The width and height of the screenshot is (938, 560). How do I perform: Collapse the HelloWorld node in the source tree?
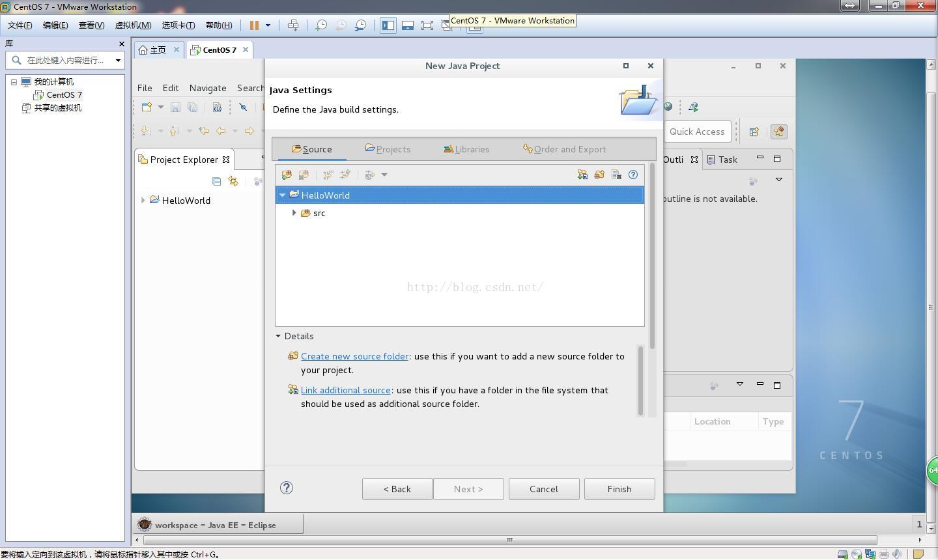click(x=282, y=195)
